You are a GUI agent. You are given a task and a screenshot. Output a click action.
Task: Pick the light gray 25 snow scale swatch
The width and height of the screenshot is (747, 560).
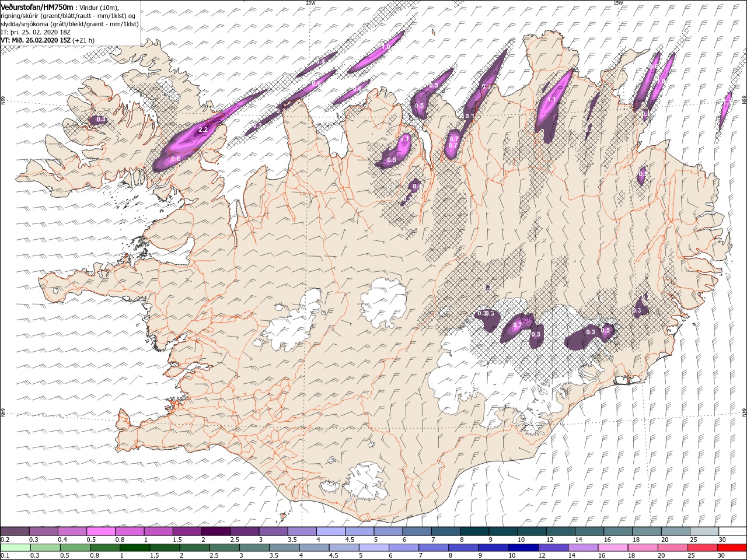(x=704, y=532)
